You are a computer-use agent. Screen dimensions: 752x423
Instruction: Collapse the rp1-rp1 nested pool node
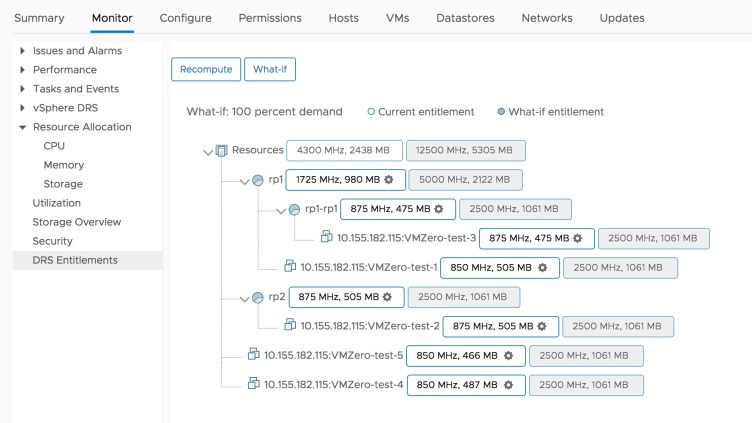pyautogui.click(x=281, y=210)
